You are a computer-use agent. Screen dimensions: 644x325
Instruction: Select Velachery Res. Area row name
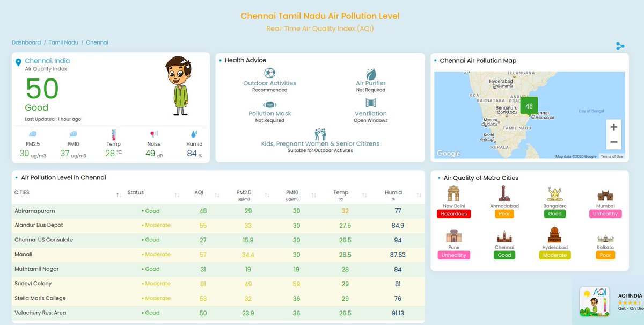40,313
